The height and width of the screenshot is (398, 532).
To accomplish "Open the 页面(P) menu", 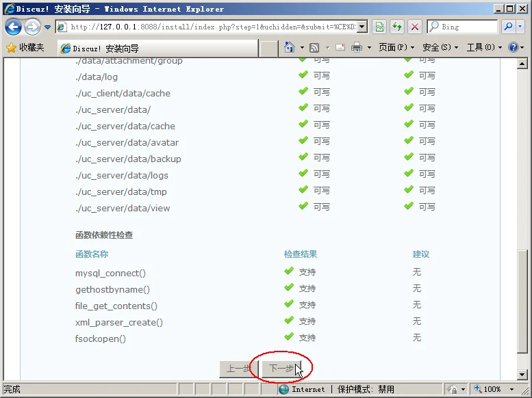I will tap(396, 47).
